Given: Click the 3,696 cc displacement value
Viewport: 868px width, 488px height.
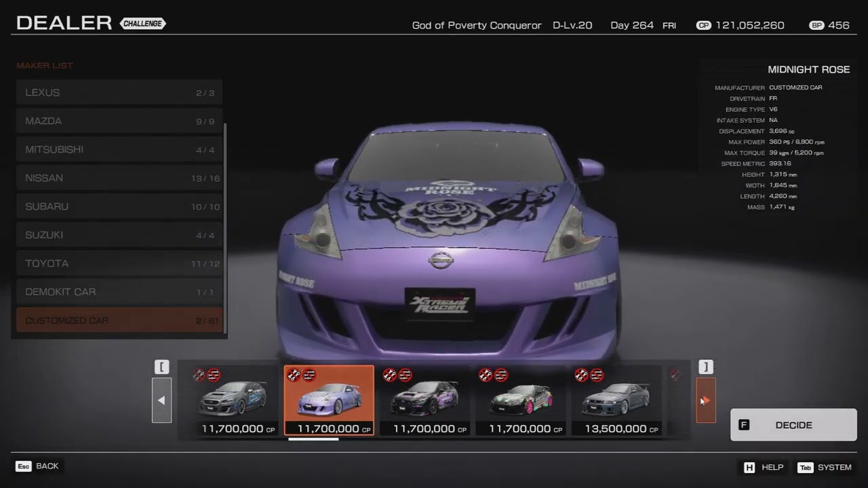Looking at the screenshot, I should pos(782,131).
